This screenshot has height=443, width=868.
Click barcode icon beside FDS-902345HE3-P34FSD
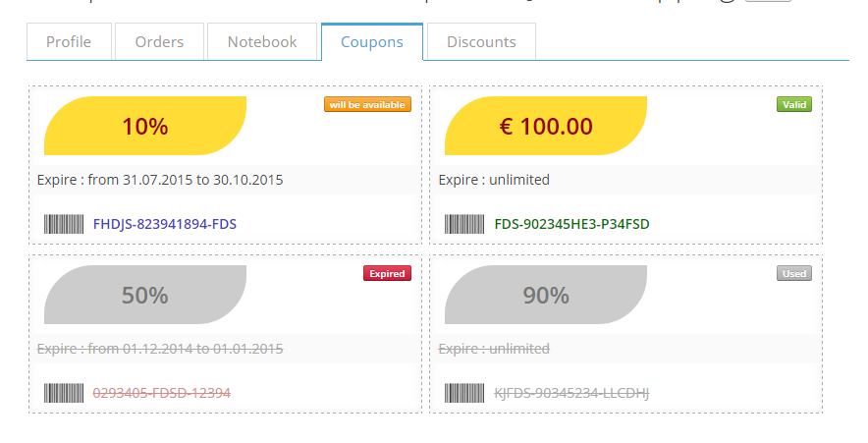[464, 224]
